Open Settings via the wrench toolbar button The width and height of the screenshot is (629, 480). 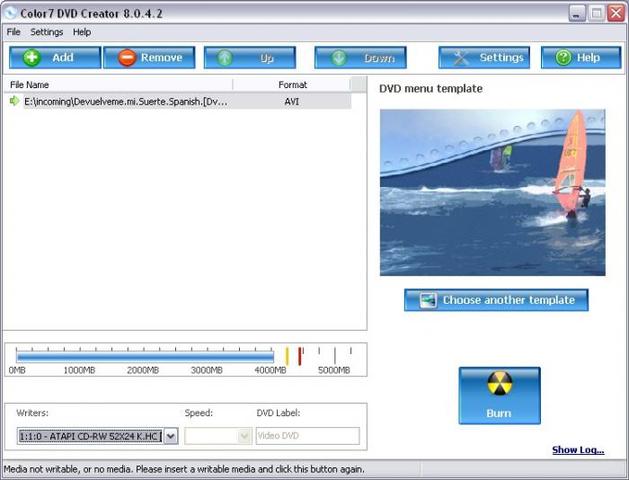pyautogui.click(x=484, y=58)
